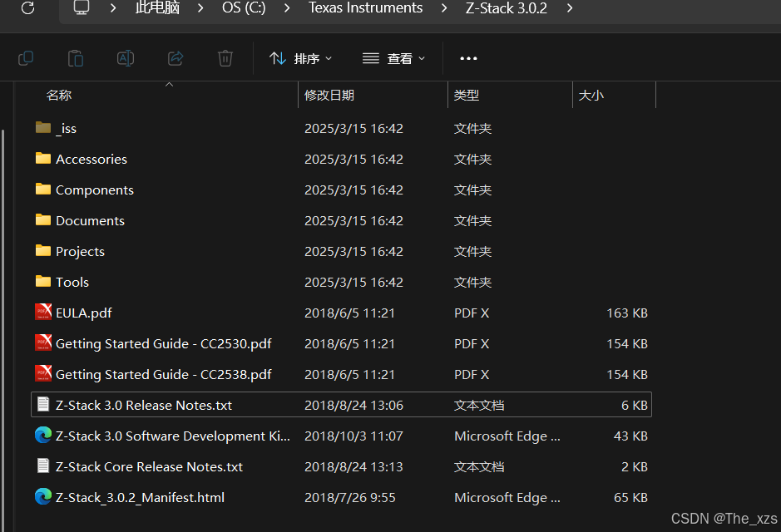Select Z-Stack Core Release Notes.txt name

coord(150,467)
